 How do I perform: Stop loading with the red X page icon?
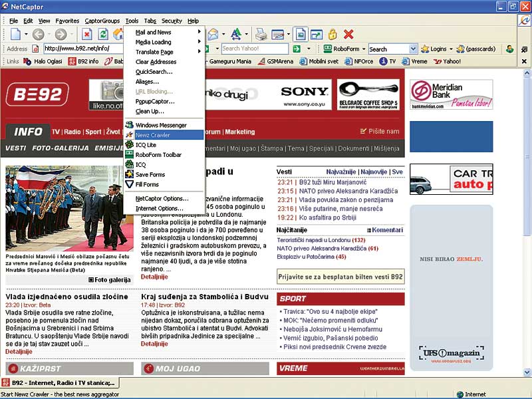[87, 35]
